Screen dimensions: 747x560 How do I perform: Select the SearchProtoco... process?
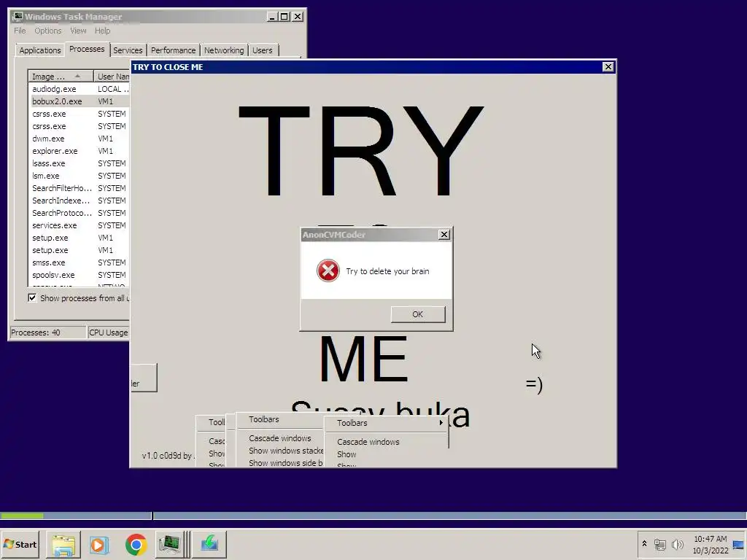[x=79, y=213]
